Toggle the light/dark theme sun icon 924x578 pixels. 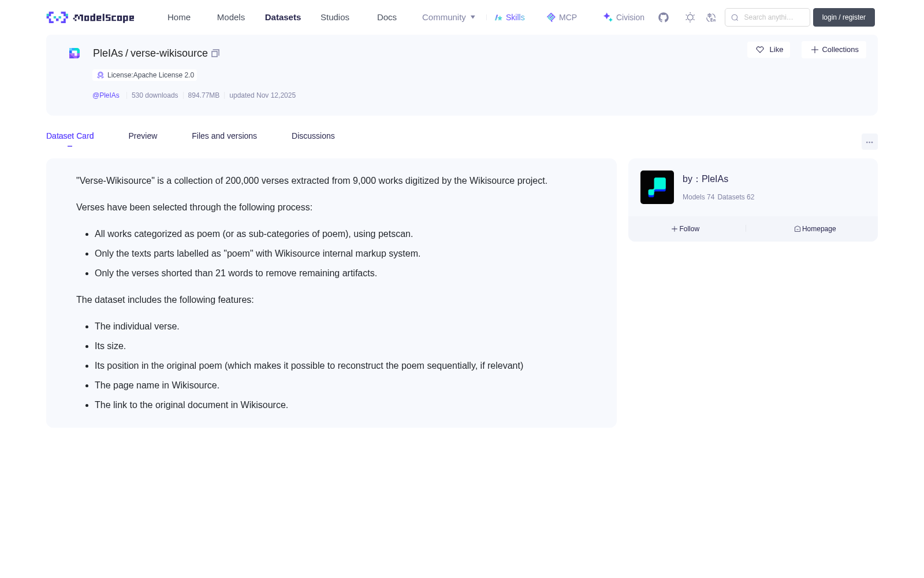690,17
